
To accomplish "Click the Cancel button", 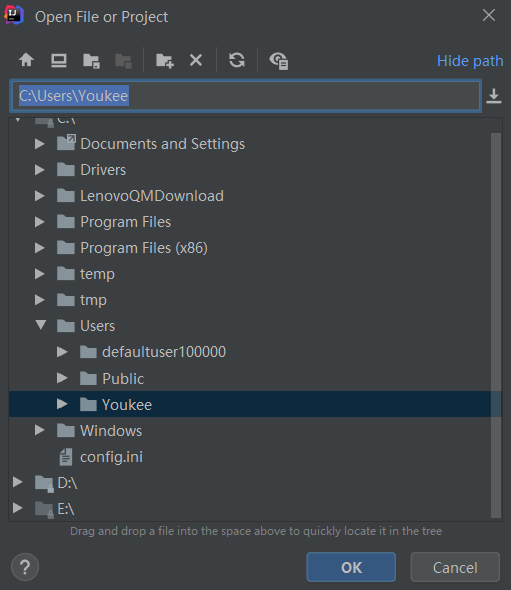I will point(455,567).
